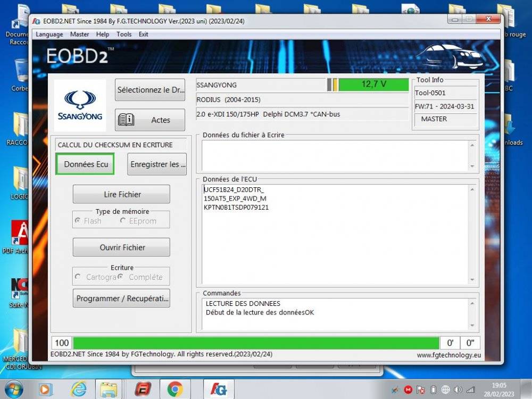This screenshot has width=532, height=399.
Task: Launch Google Chrome from the taskbar
Action: pyautogui.click(x=175, y=389)
